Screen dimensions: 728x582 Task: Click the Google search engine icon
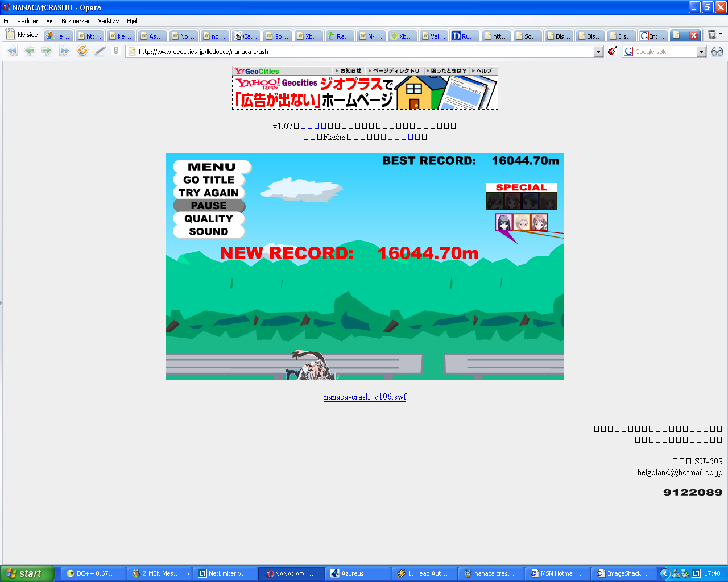tap(628, 51)
